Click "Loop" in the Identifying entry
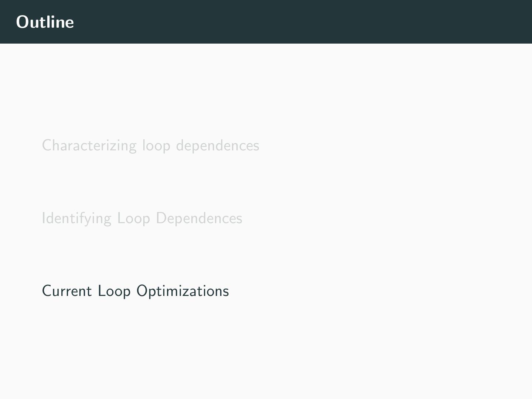The height and width of the screenshot is (399, 532). (x=133, y=218)
